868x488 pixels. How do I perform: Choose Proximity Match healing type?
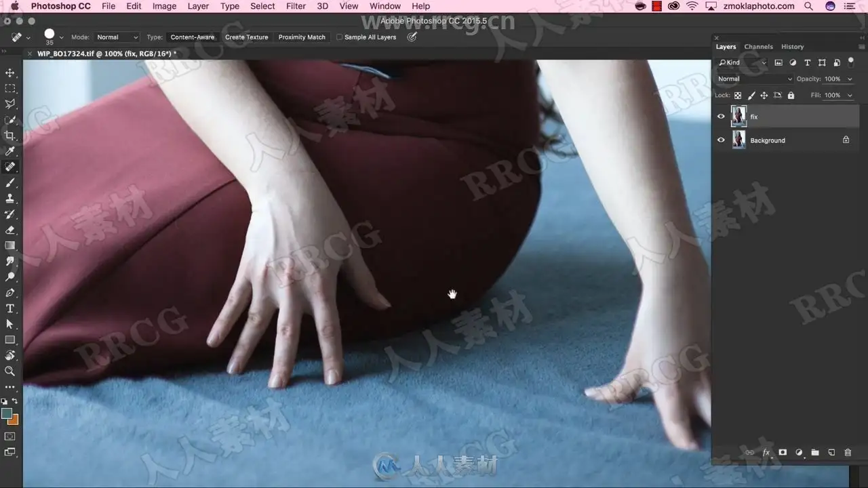(302, 37)
